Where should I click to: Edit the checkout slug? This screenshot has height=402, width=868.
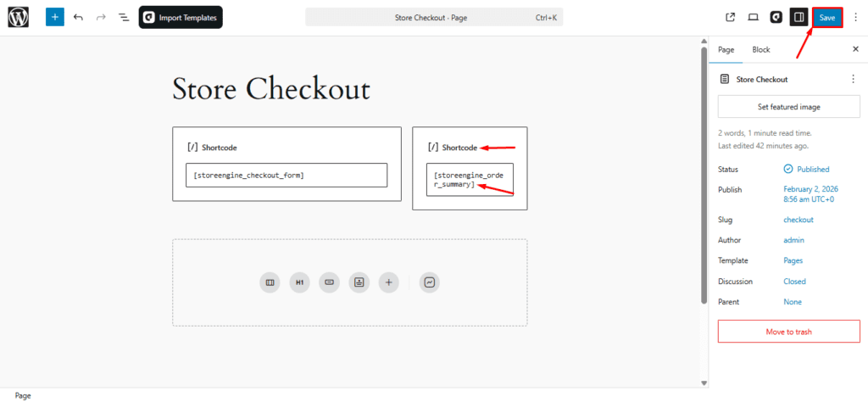pos(798,220)
